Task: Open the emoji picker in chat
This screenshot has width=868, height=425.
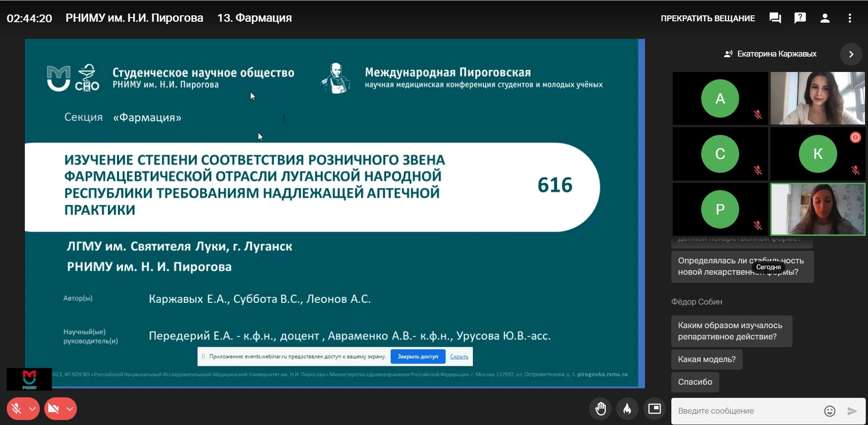Action: (x=830, y=411)
